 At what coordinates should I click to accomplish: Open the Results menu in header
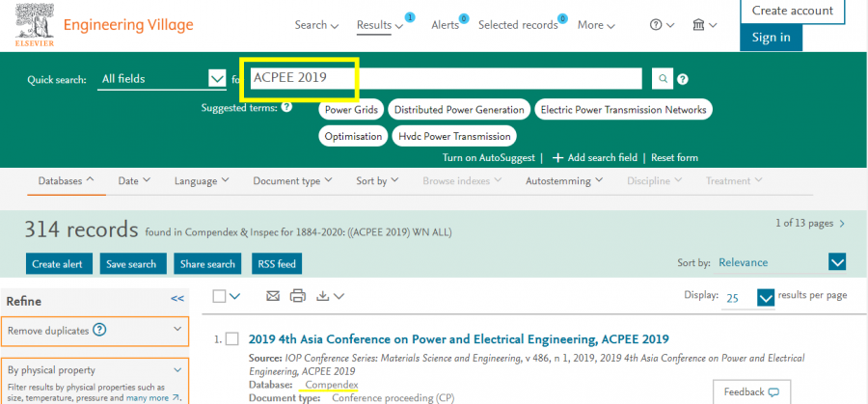pyautogui.click(x=379, y=25)
